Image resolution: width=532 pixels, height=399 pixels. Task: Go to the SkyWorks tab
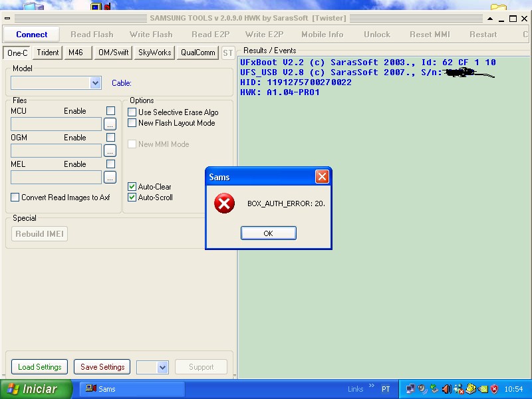155,53
